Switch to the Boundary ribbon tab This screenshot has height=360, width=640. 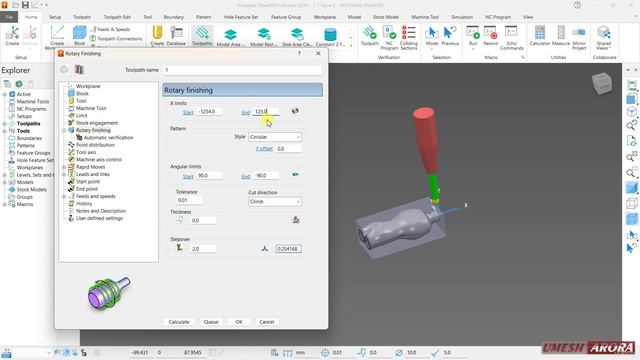[174, 17]
